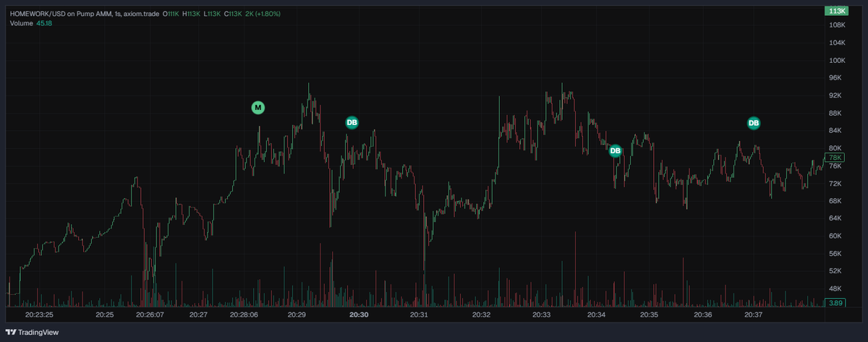Click the 20:35 time axis label

649,315
